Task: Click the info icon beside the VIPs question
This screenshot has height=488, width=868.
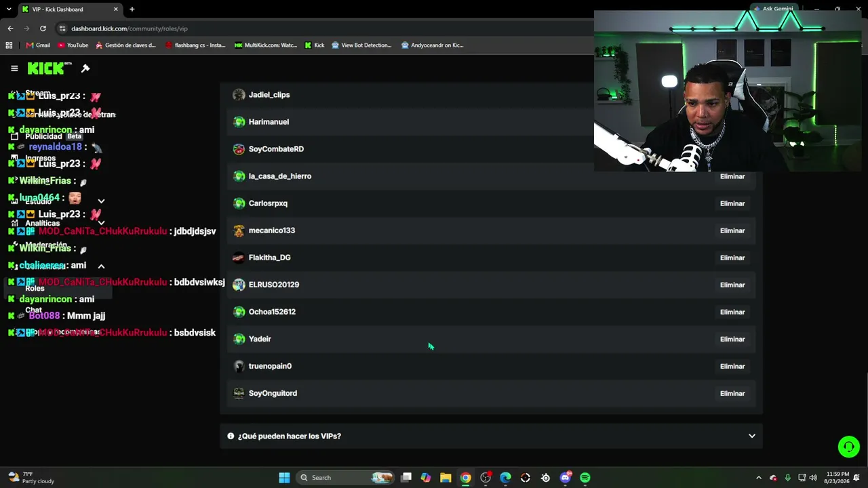Action: [231, 436]
